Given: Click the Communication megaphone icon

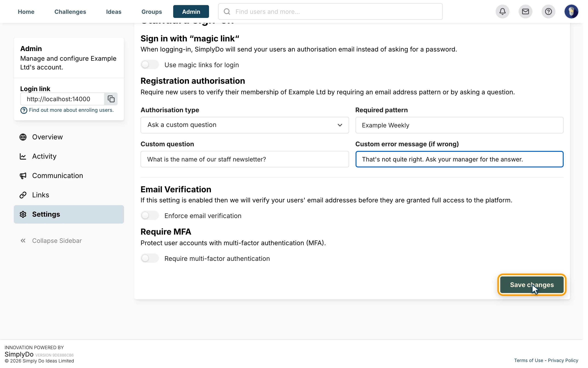Looking at the screenshot, I should tap(23, 176).
